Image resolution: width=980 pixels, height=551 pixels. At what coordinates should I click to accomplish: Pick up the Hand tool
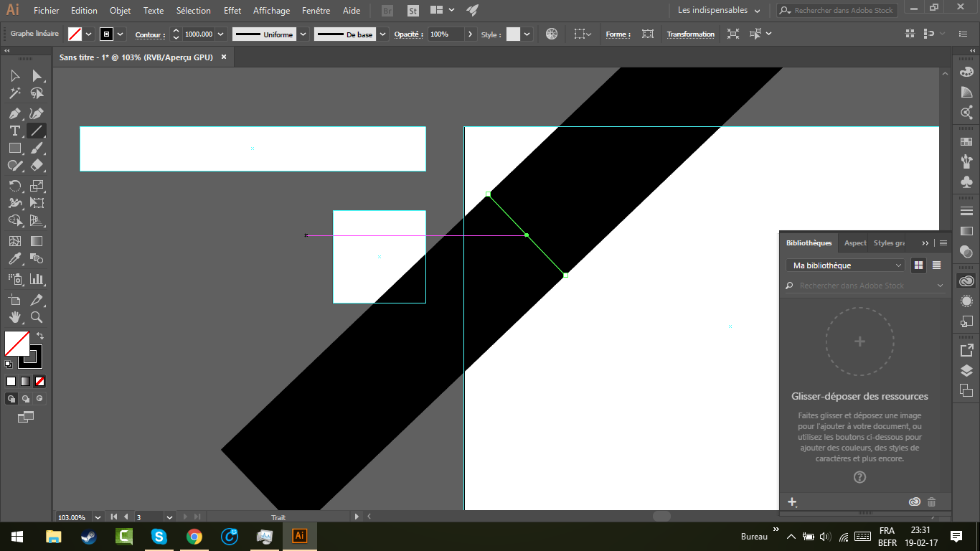[14, 317]
